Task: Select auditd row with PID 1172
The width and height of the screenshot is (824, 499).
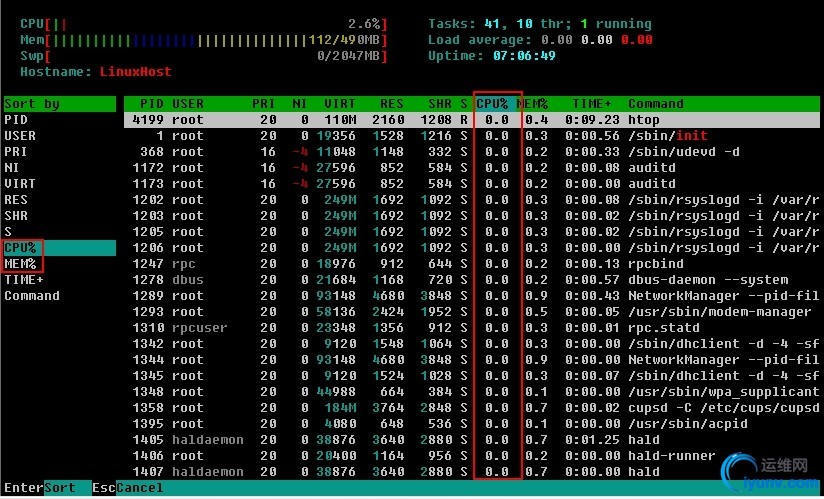Action: tap(471, 168)
